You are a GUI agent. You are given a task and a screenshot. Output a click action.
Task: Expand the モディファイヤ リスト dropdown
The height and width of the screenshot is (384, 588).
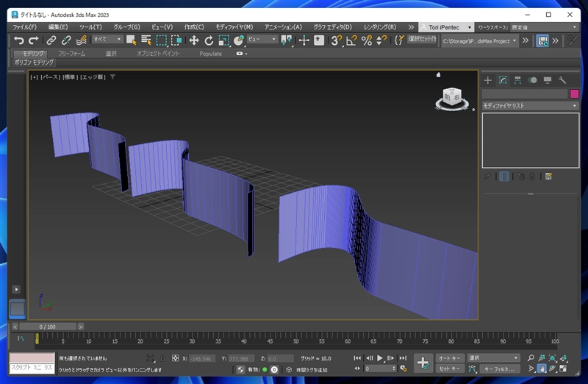530,106
